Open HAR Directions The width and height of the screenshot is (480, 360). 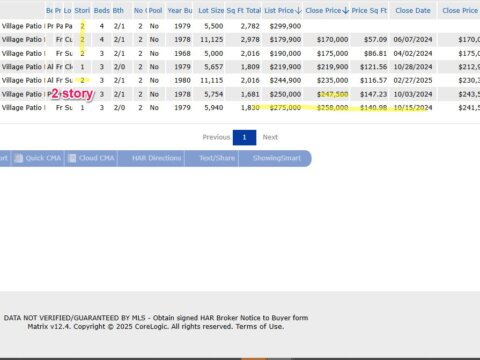[x=156, y=158]
